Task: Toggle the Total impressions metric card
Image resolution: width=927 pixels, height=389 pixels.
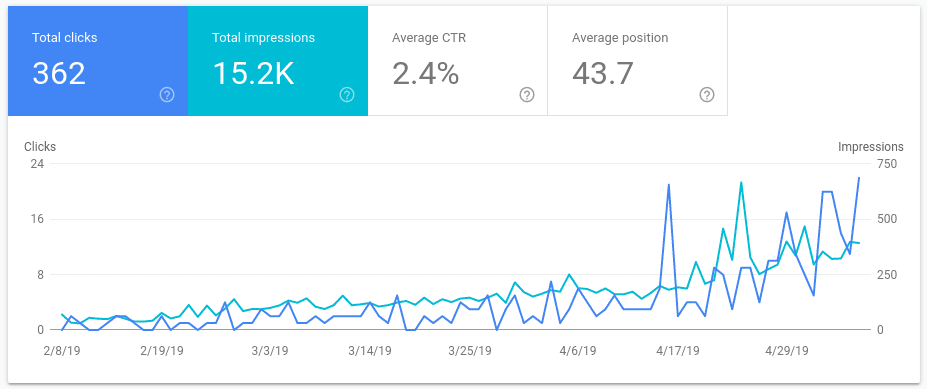Action: pyautogui.click(x=278, y=61)
